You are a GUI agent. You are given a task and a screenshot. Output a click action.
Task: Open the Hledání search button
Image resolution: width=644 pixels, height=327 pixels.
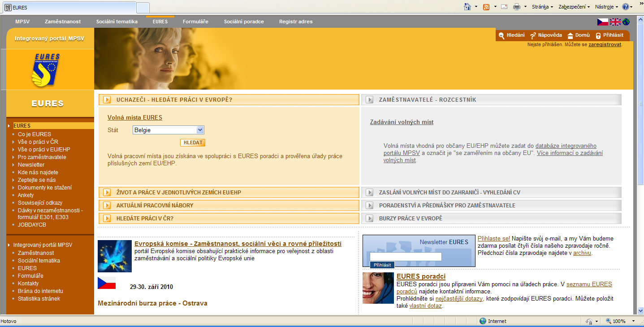511,35
